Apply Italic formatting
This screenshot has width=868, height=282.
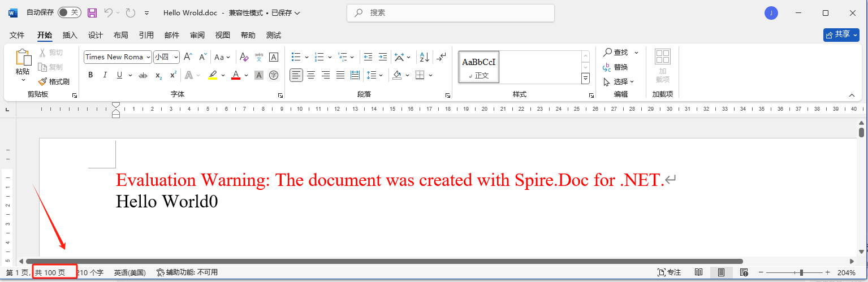click(x=105, y=75)
